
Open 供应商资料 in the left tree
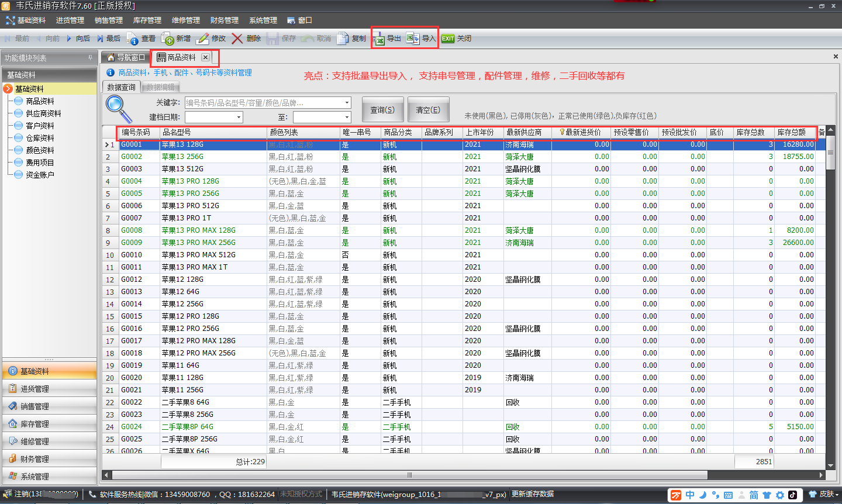(x=43, y=113)
